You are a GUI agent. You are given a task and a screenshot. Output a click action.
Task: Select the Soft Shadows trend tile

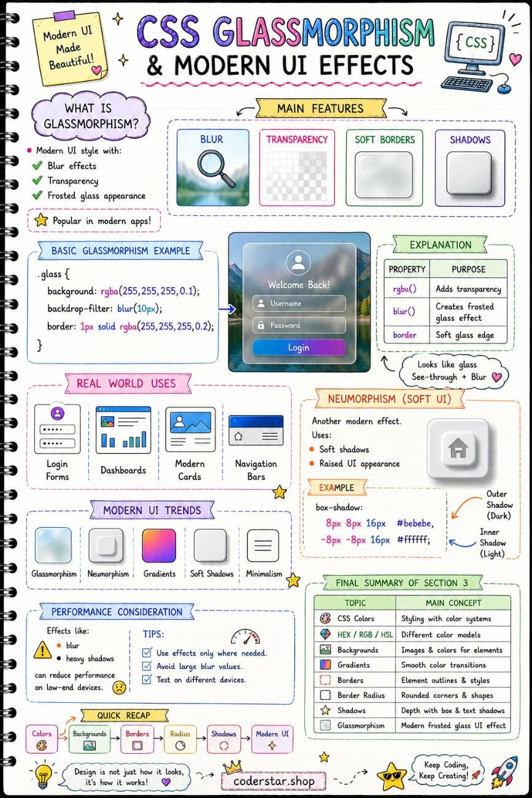pos(210,546)
